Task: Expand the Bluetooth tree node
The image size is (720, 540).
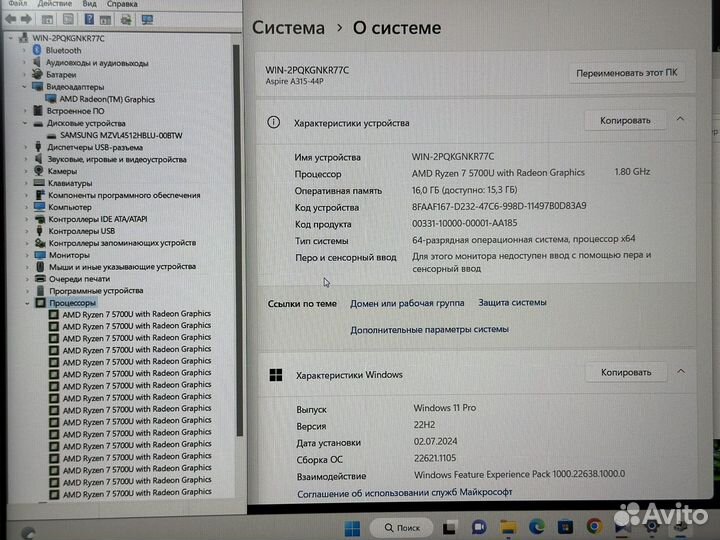Action: (x=24, y=50)
